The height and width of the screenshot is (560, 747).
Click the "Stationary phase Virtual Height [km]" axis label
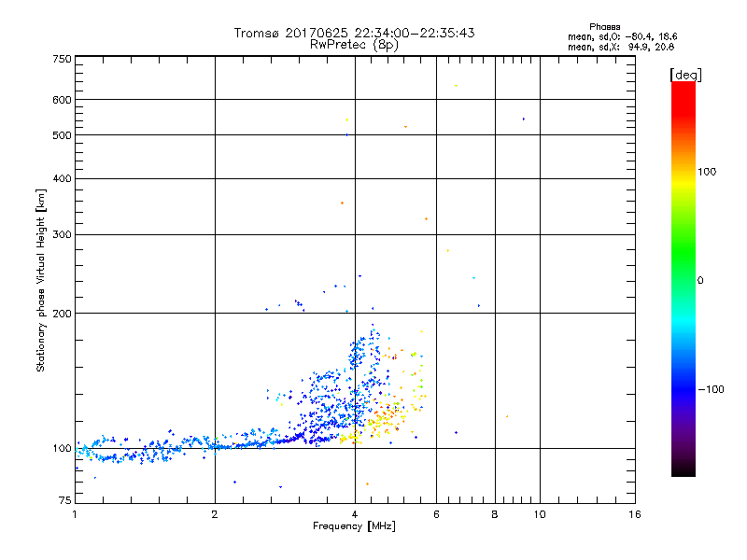click(x=41, y=281)
